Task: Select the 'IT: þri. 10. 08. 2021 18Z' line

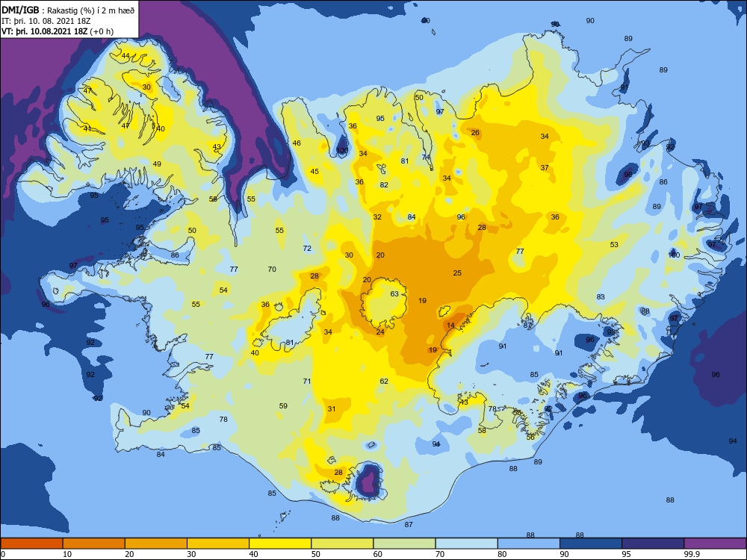Action: click(x=46, y=21)
